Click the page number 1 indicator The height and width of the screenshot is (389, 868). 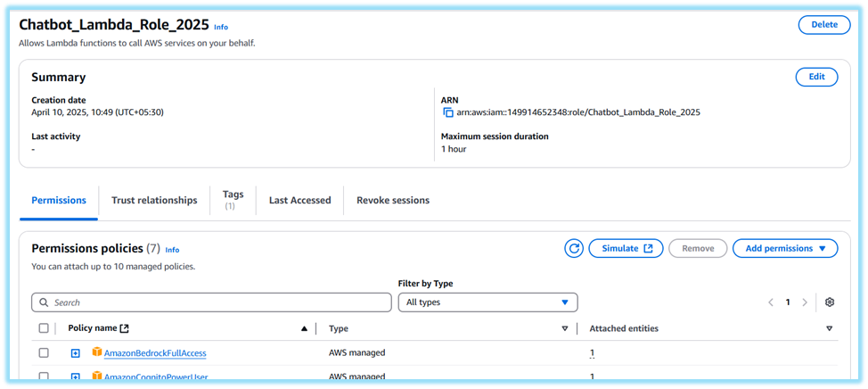788,302
